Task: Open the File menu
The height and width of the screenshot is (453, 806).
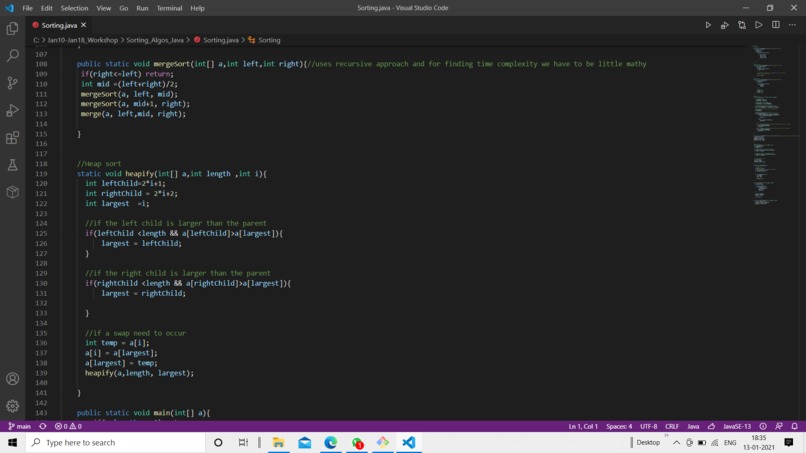Action: [x=27, y=8]
